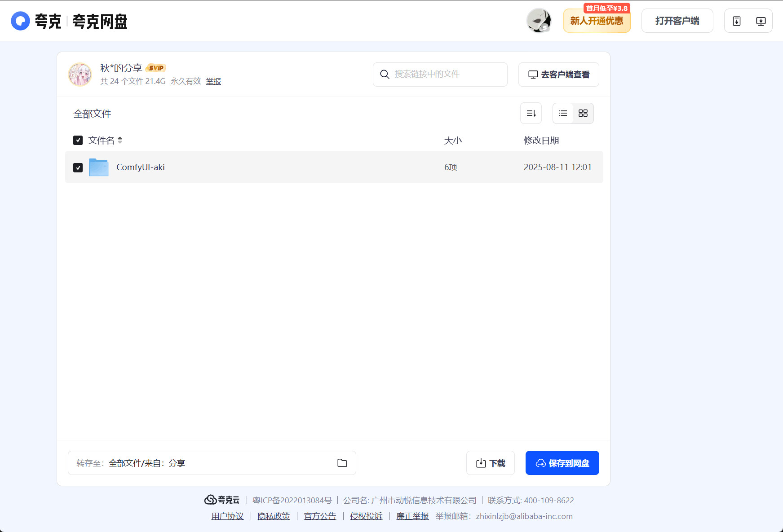Open the ComfyUI-aki folder name

[x=141, y=167]
